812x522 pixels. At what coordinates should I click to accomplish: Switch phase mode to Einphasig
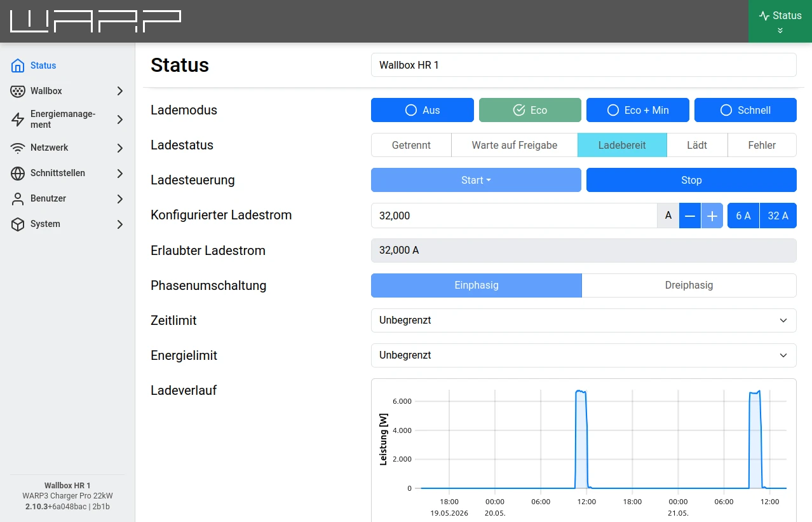click(477, 285)
